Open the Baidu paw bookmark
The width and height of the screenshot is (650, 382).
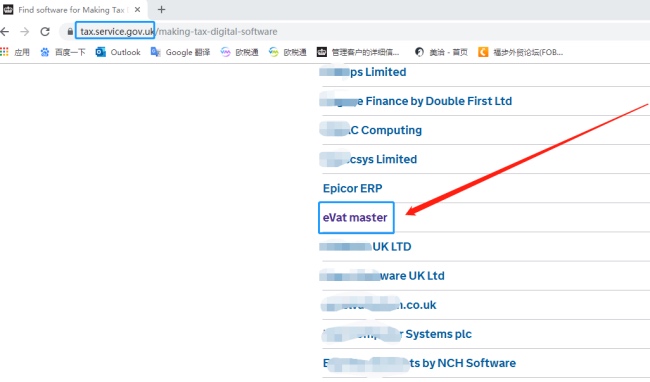(x=63, y=52)
